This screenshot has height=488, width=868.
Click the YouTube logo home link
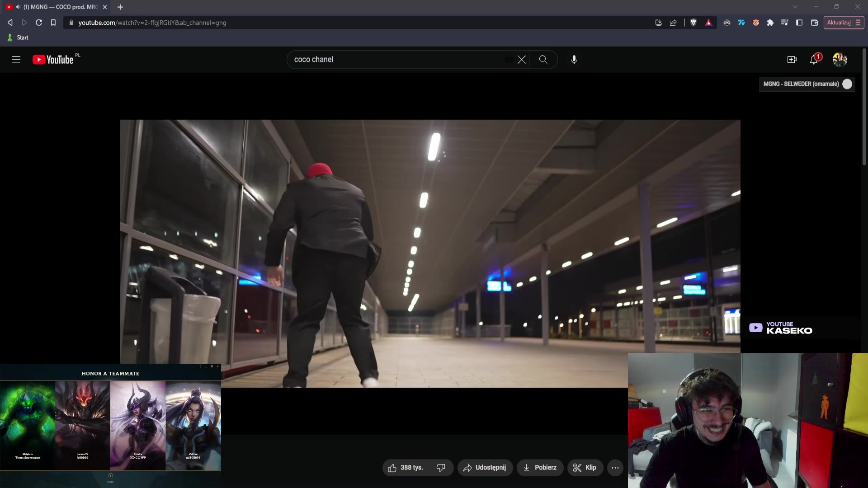(53, 60)
